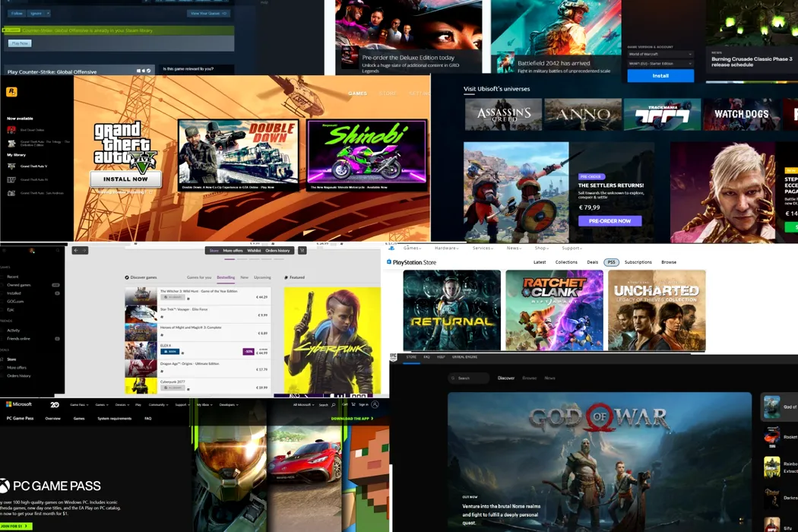The width and height of the screenshot is (798, 532).
Task: Click the Discover games compass icon in GOG
Action: (x=127, y=277)
